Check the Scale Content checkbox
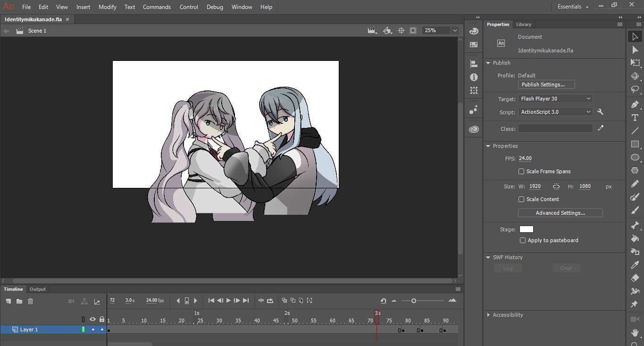This screenshot has height=346, width=644. click(521, 200)
